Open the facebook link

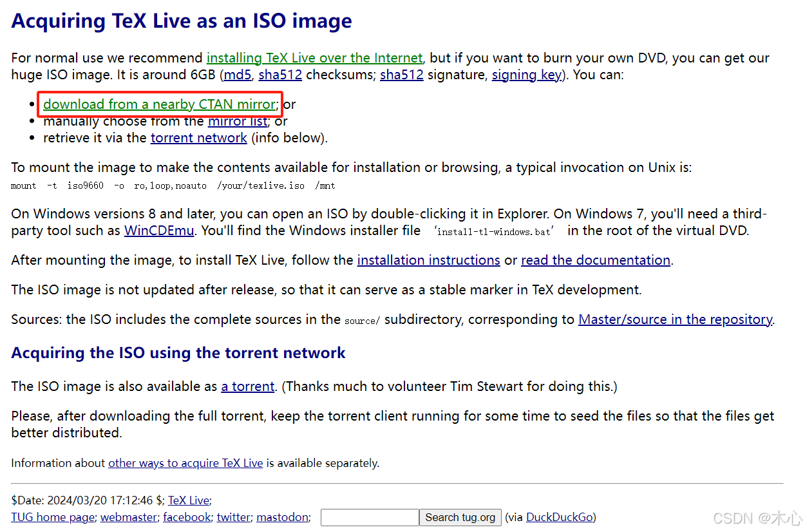pos(187,517)
